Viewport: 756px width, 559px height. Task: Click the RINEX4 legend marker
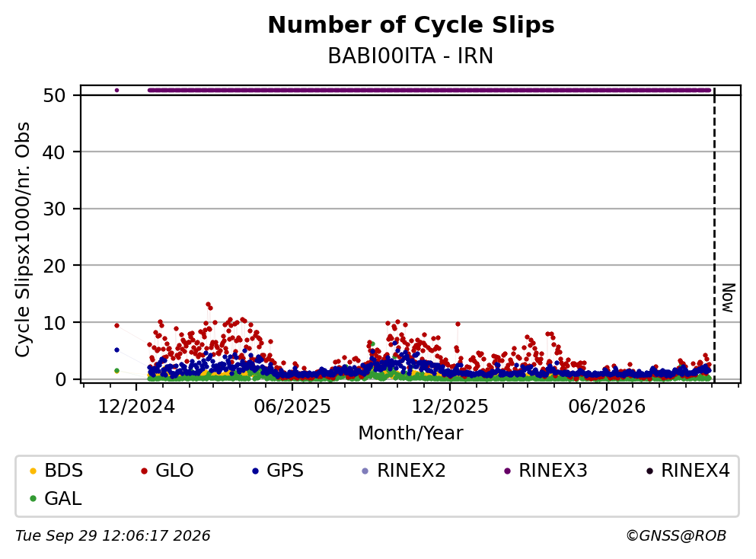point(649,471)
